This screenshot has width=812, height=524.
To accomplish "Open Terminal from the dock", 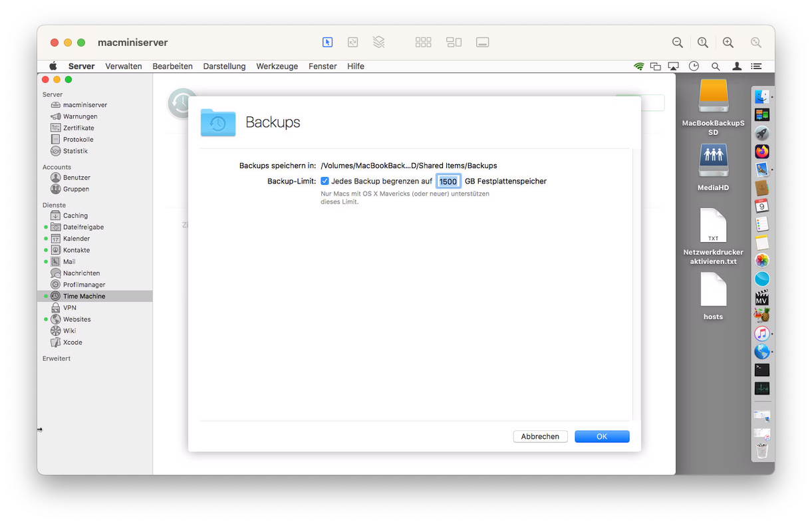I will point(762,370).
